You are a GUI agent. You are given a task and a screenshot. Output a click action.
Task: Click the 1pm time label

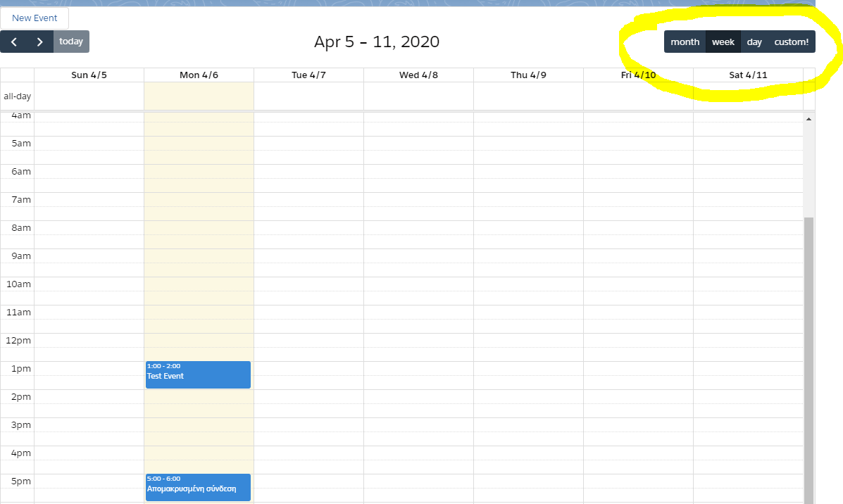pos(21,369)
